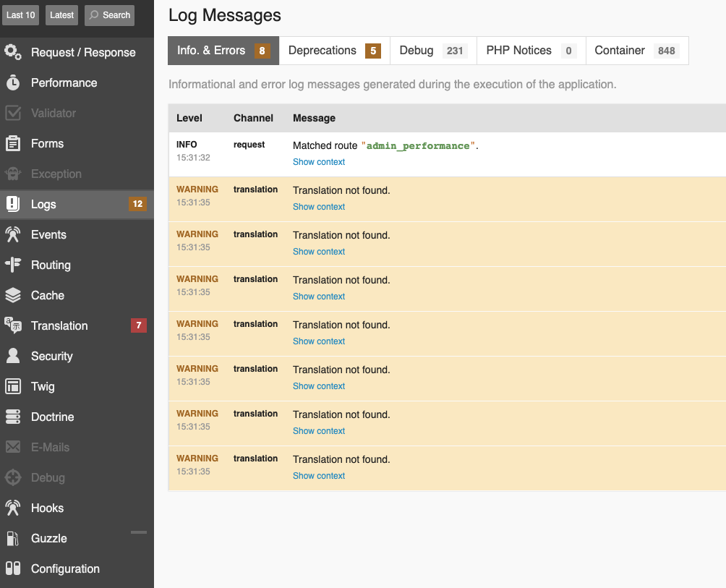Switch to the Deprecations tab
The width and height of the screenshot is (726, 588).
[334, 51]
